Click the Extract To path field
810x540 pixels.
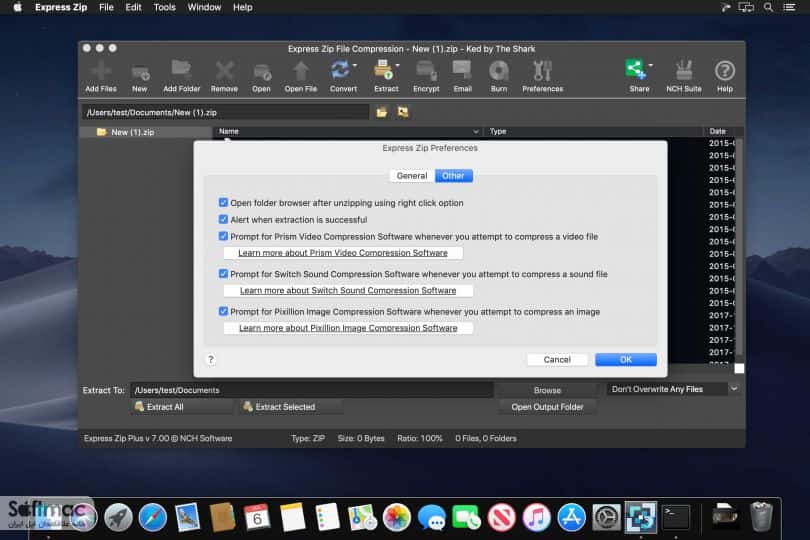(311, 390)
